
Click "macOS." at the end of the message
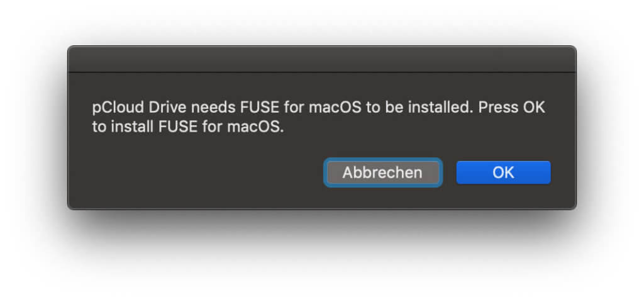coord(255,127)
